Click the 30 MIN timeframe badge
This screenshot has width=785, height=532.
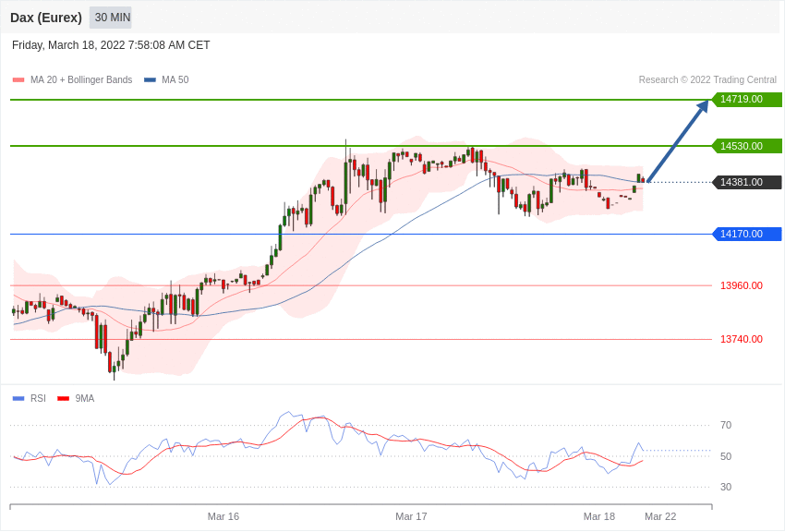[x=112, y=18]
